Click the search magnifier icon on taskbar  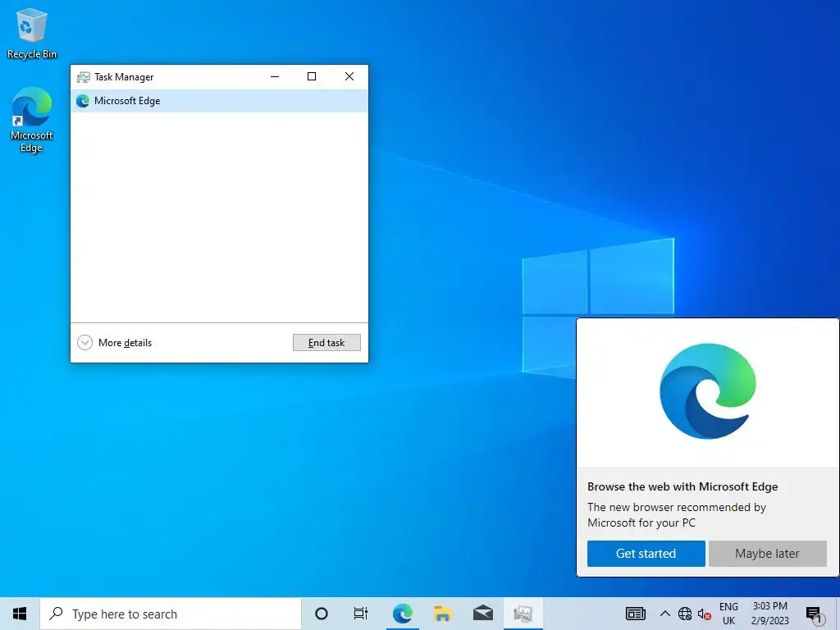[x=56, y=614]
